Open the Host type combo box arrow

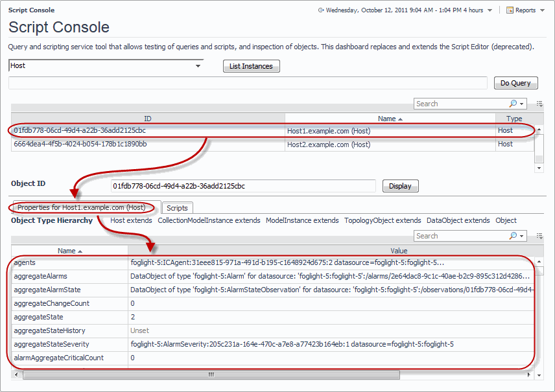(198, 66)
